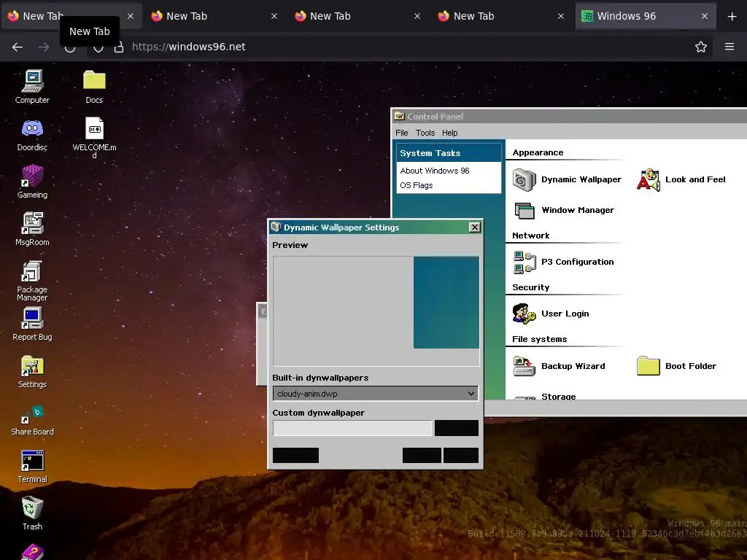Open the Firefox hamburger menu
The image size is (747, 560).
pos(729,47)
